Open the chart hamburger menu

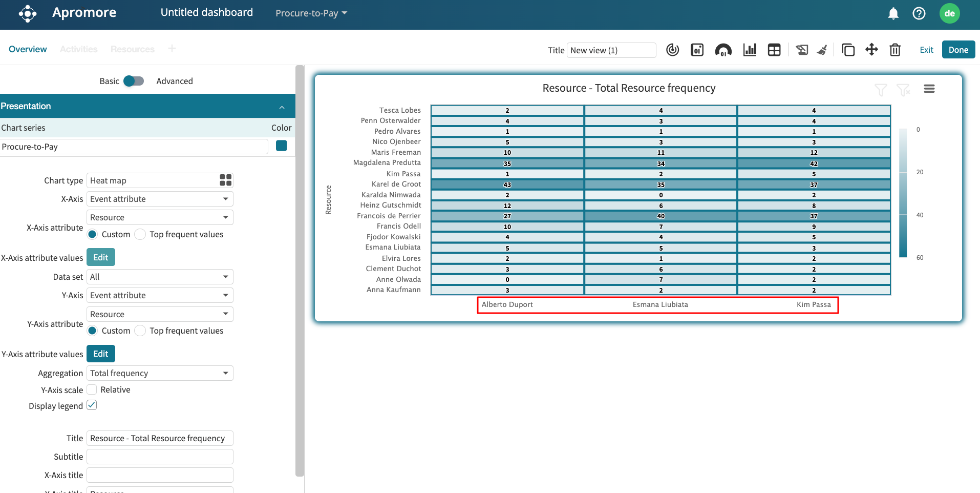[929, 89]
